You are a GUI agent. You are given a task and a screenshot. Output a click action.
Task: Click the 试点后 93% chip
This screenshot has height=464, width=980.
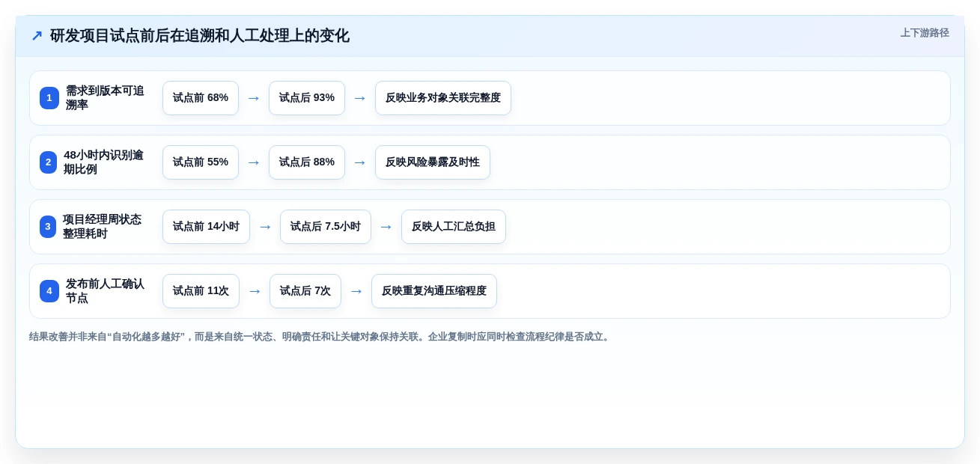[x=307, y=98]
